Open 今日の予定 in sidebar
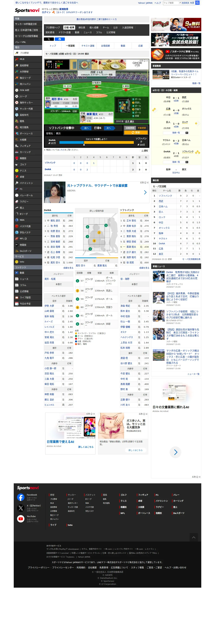The width and height of the screenshot is (215, 644). click(28, 304)
